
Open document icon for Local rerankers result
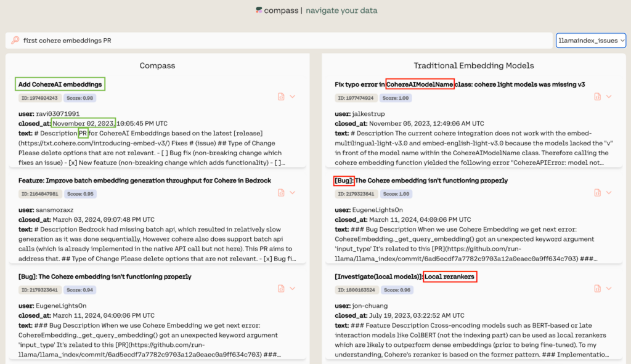click(x=597, y=288)
